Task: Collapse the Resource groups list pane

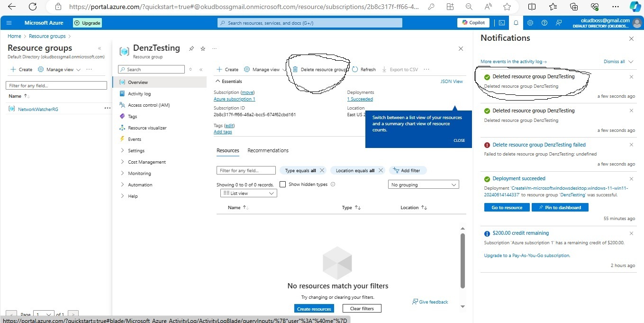Action: [x=100, y=48]
